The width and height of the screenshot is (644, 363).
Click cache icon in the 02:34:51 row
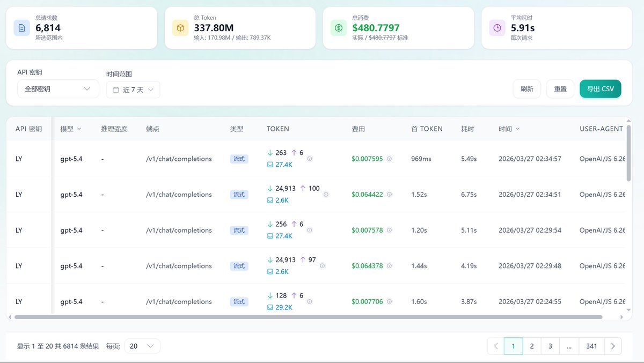tap(270, 201)
